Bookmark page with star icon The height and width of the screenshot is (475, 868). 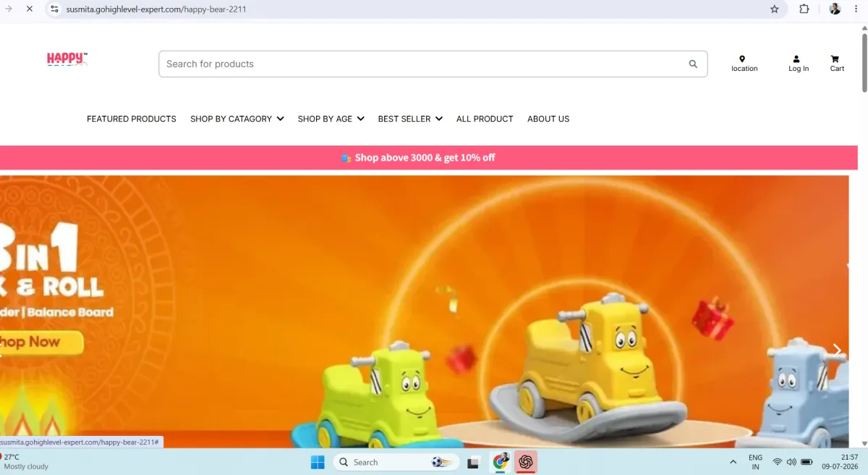point(775,9)
